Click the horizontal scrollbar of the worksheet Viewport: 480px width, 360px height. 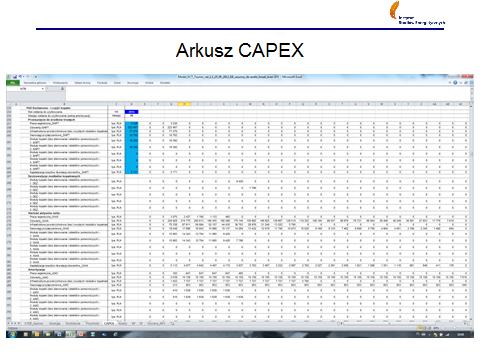[405, 323]
